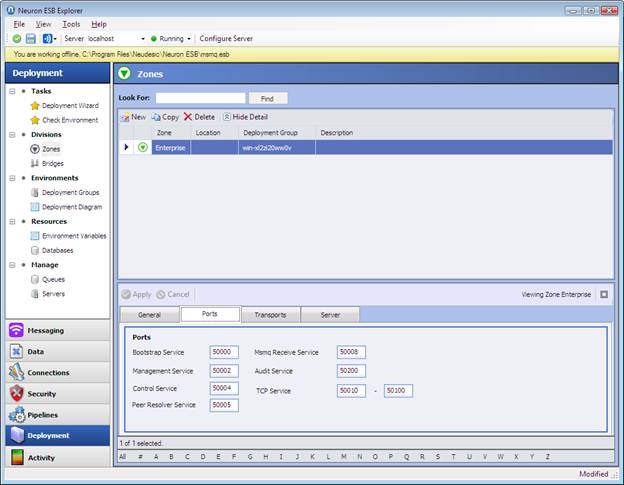Collapse the Divisions tree section
The height and width of the screenshot is (485, 624).
(12, 134)
